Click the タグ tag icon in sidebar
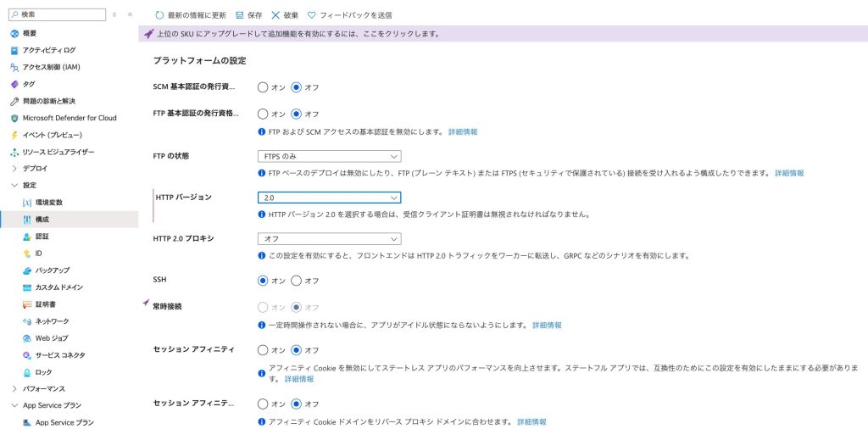Screen dimensions: 868x429 click(x=14, y=84)
